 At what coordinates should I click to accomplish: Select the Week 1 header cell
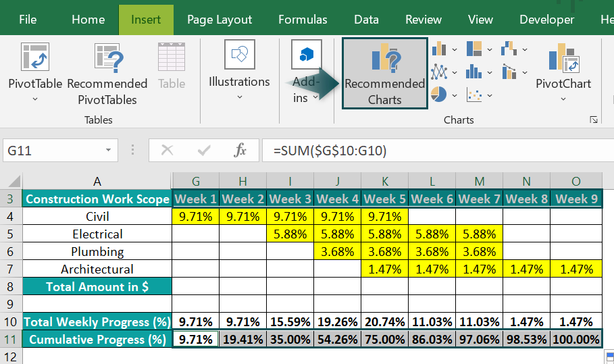point(195,199)
